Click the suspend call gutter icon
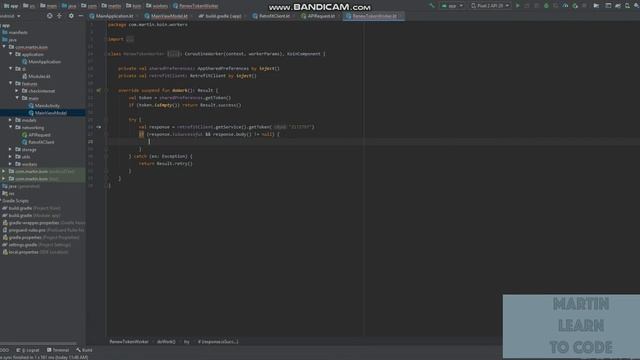 point(99,127)
